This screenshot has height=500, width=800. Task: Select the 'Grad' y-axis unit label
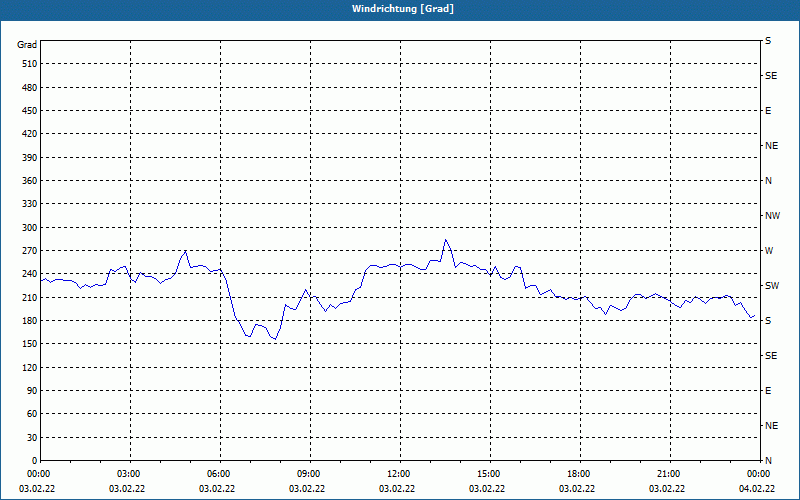(x=27, y=44)
